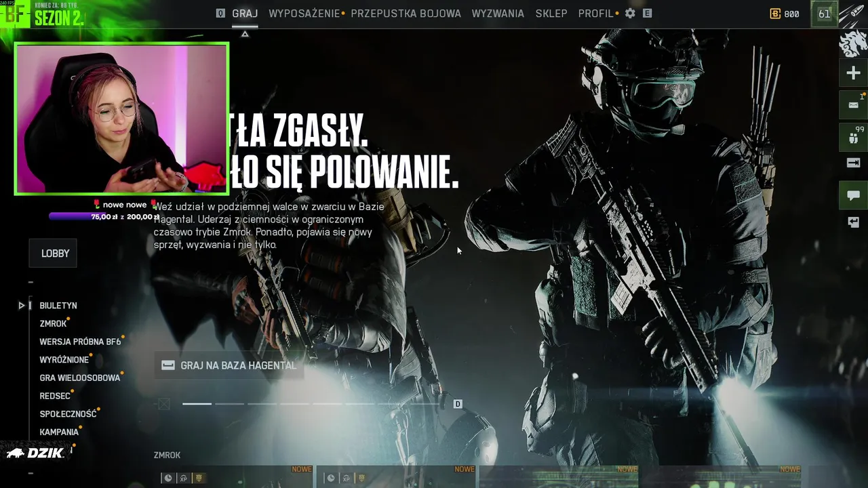Click the streamer webcam overlay

coord(122,119)
